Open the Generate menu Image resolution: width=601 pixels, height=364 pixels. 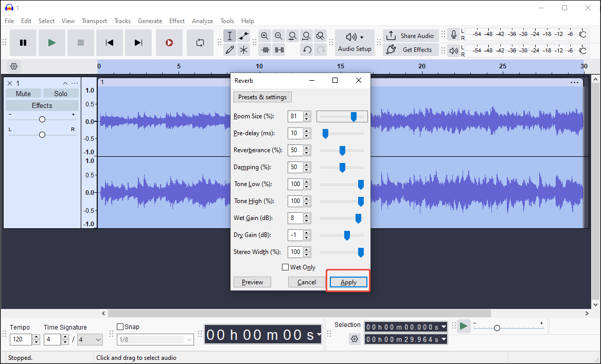150,21
